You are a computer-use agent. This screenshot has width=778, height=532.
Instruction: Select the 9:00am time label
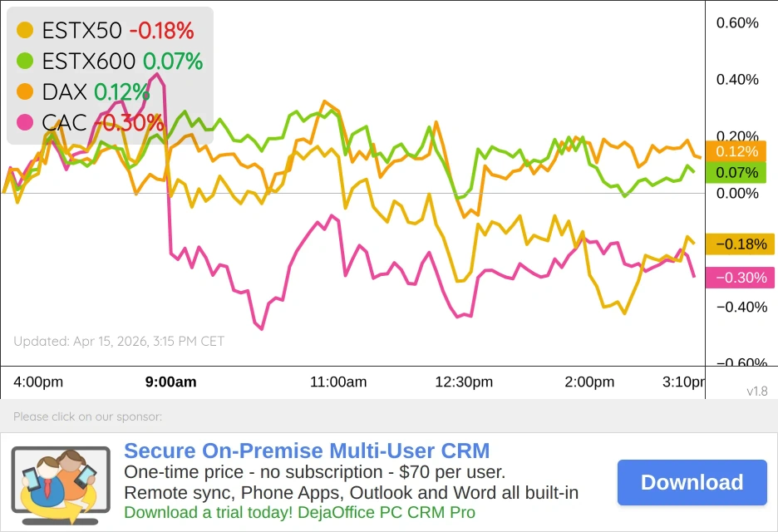(x=170, y=382)
